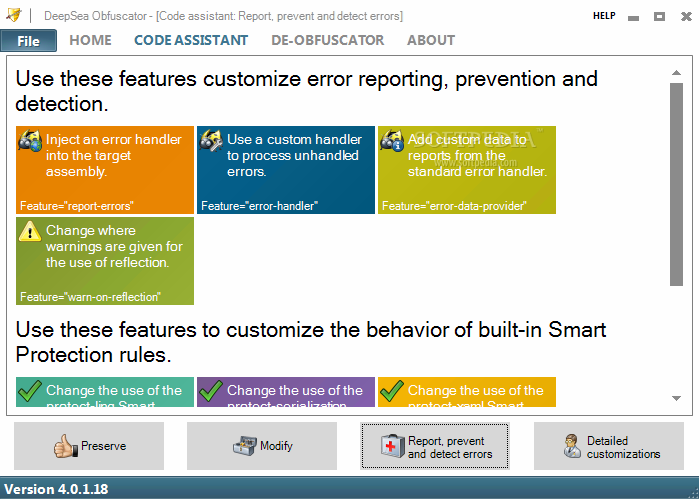Click checkmark icon on yellow protect-xaml tile
The height and width of the screenshot is (500, 700).
click(x=392, y=391)
